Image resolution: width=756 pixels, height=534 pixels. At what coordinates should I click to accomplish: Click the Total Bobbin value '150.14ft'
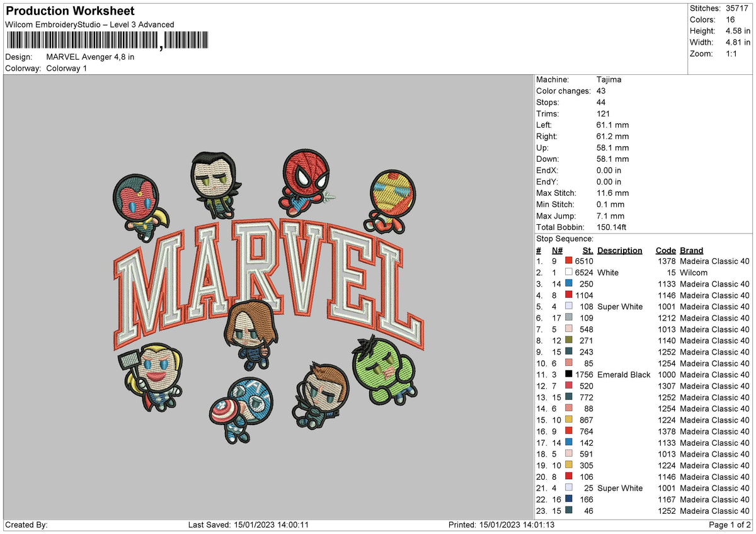click(611, 227)
